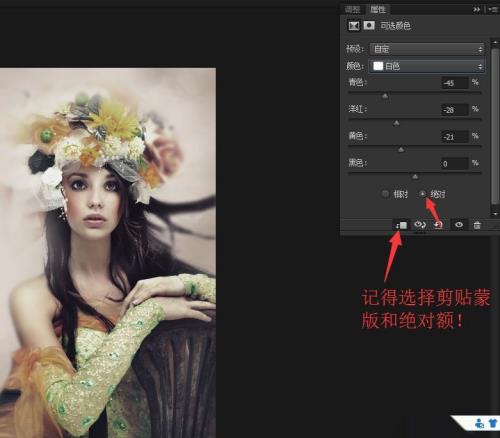Open the 颜色 dropdown showing 白色

point(427,66)
